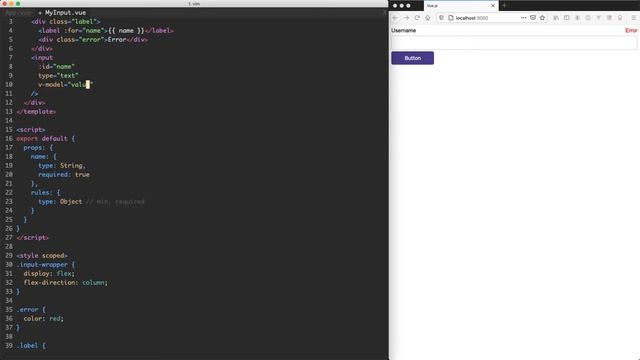Click 'rules: {' on line 22
640x360 pixels.
point(45,192)
